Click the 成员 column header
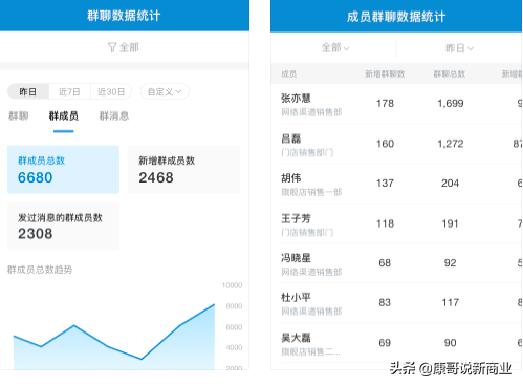 pos(289,74)
